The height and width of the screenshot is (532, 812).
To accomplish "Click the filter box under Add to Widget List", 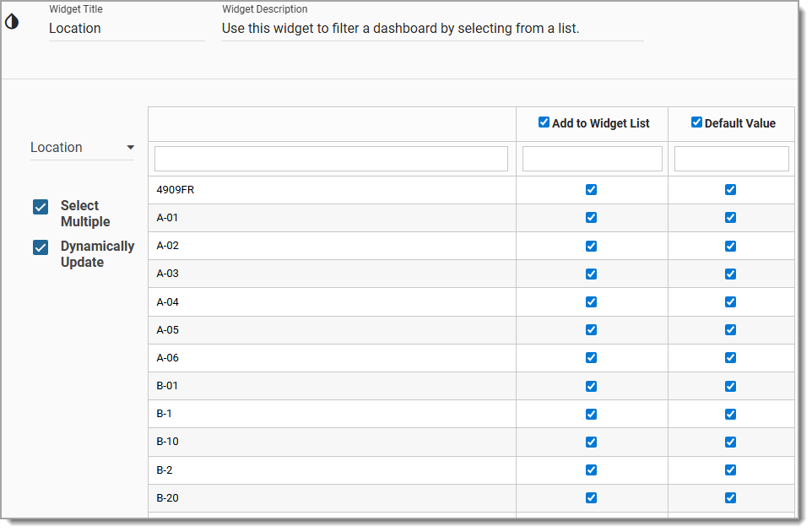I will [x=592, y=158].
